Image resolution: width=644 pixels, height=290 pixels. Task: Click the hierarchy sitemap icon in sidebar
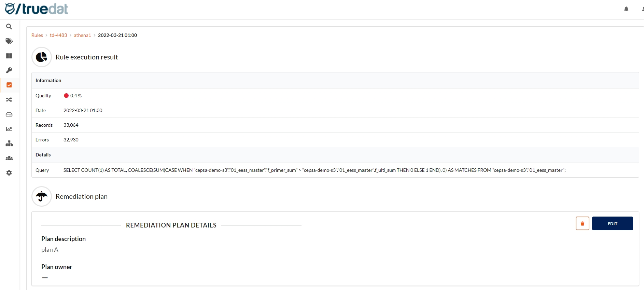[9, 143]
